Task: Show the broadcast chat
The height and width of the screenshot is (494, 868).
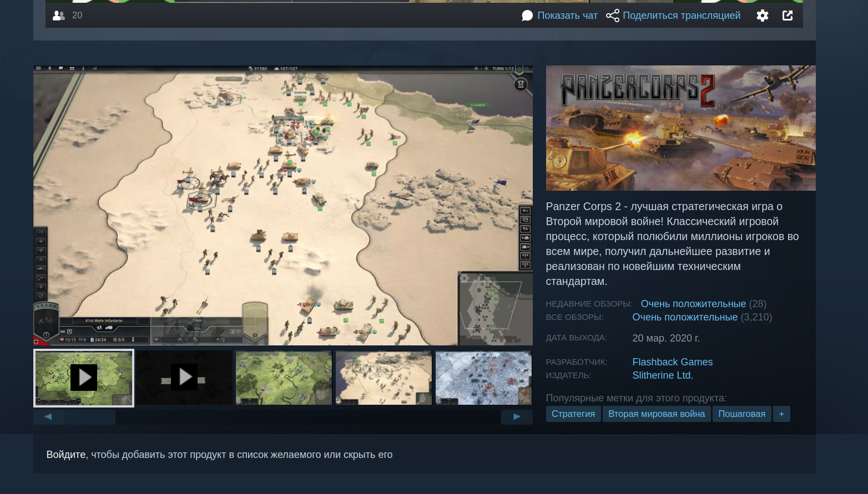Action: (x=567, y=16)
